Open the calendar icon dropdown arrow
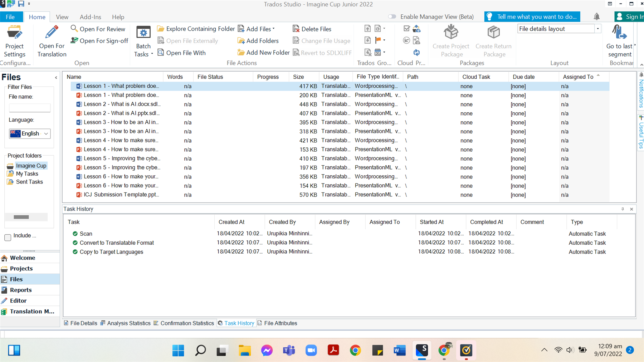 (x=384, y=53)
